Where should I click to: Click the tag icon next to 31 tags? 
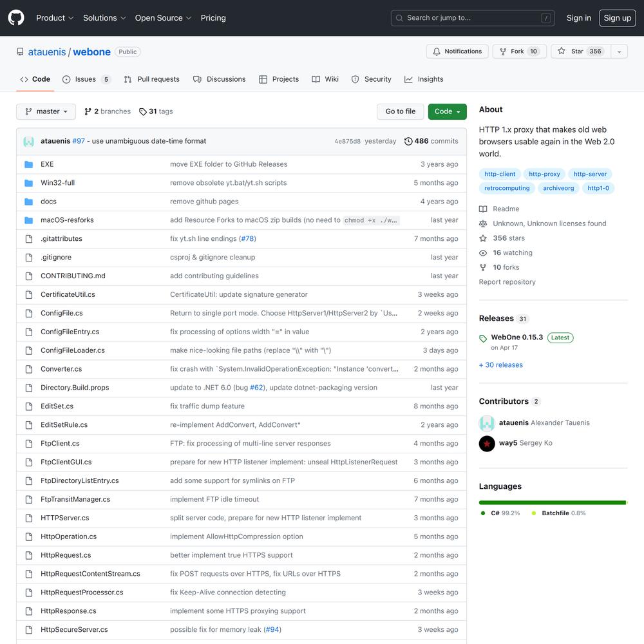(x=142, y=111)
